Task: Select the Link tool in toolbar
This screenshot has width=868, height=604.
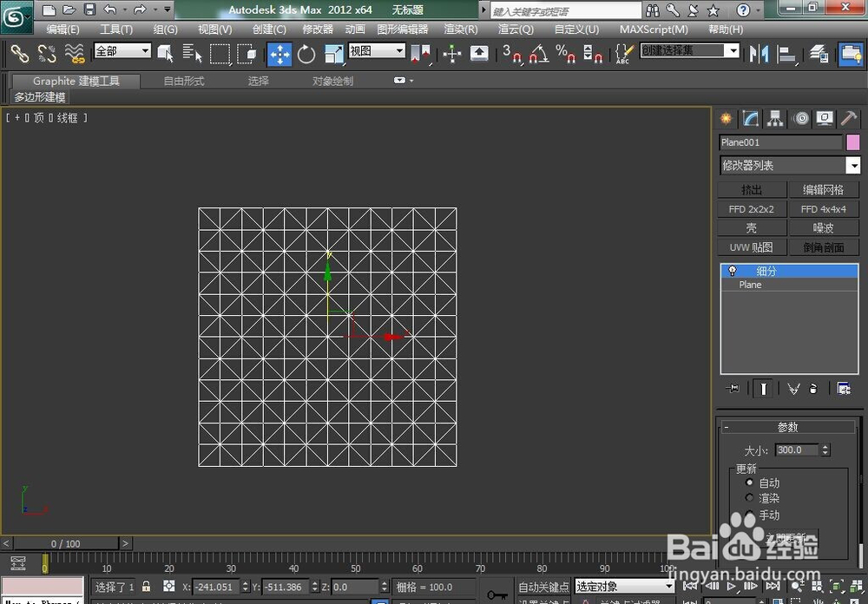Action: (x=20, y=54)
